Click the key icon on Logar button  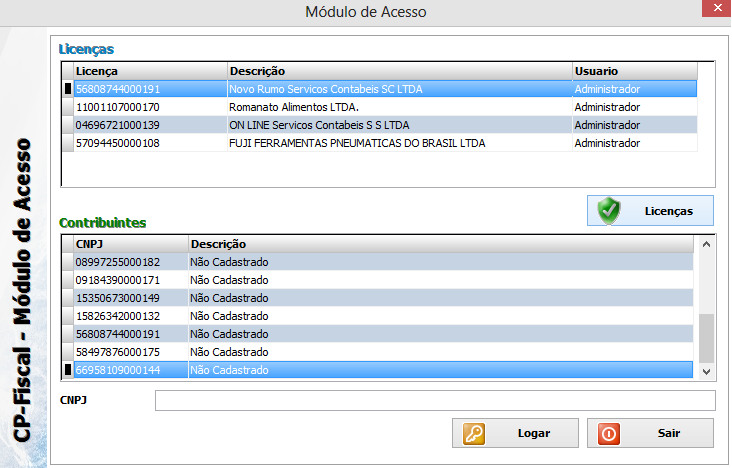pyautogui.click(x=474, y=433)
